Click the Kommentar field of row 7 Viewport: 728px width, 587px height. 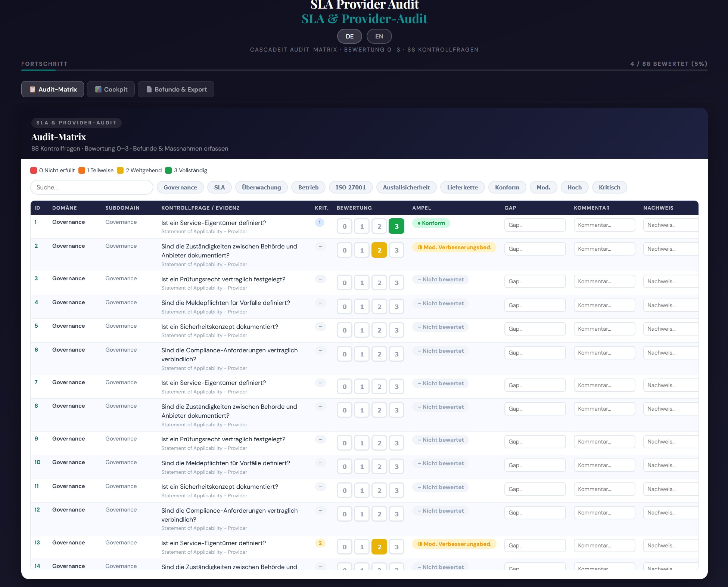pyautogui.click(x=604, y=385)
